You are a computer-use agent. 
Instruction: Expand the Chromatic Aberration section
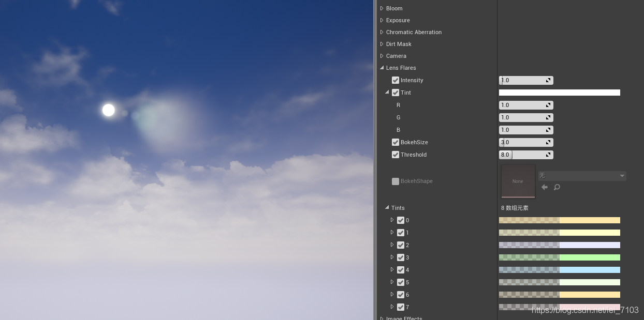382,32
